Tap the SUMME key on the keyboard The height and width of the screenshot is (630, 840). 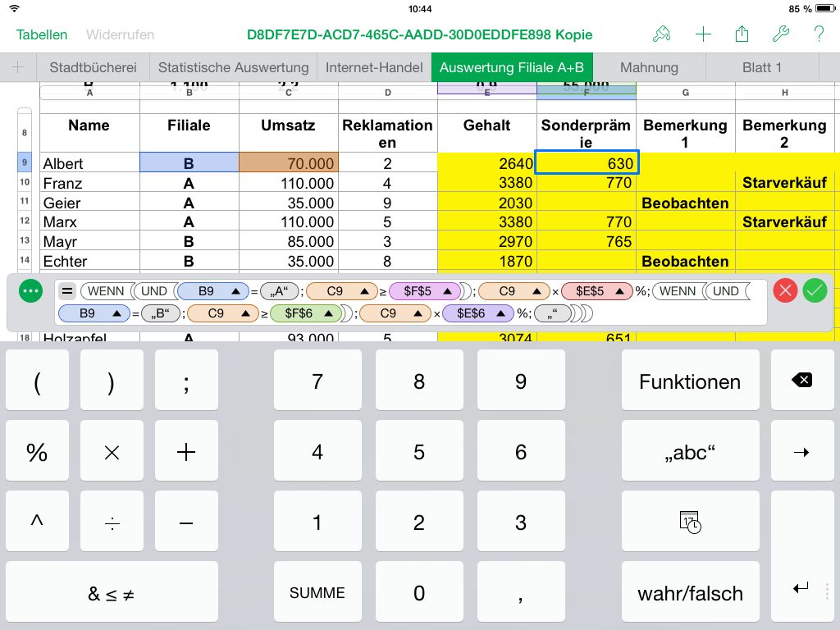[x=317, y=591]
